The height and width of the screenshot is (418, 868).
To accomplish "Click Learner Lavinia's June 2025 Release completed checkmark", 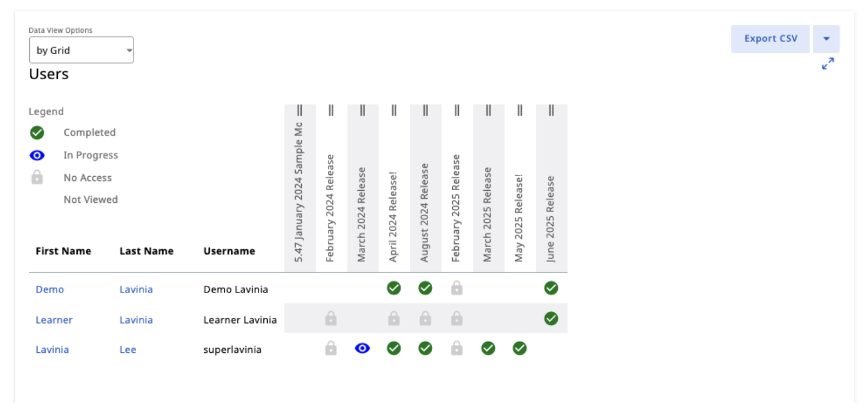I will click(551, 318).
